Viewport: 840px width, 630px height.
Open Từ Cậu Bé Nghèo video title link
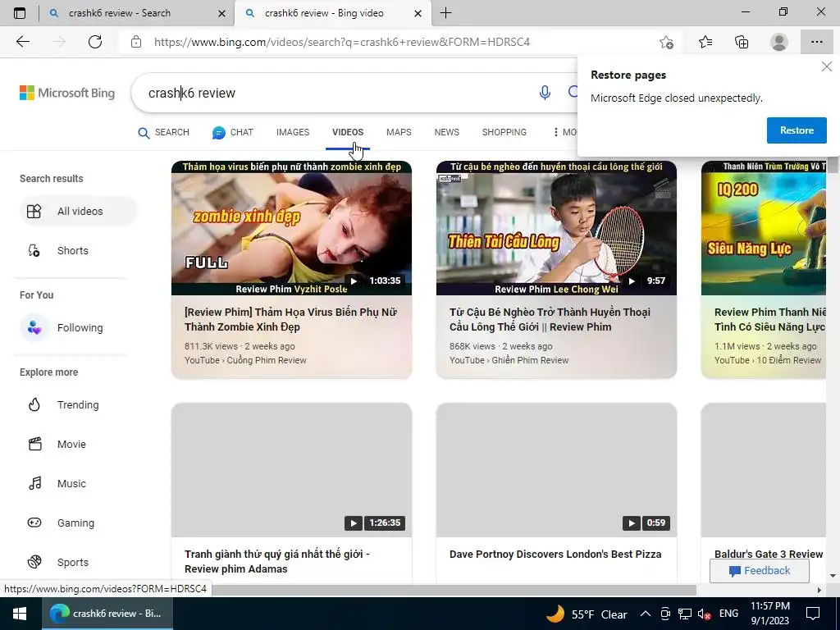[x=550, y=319]
